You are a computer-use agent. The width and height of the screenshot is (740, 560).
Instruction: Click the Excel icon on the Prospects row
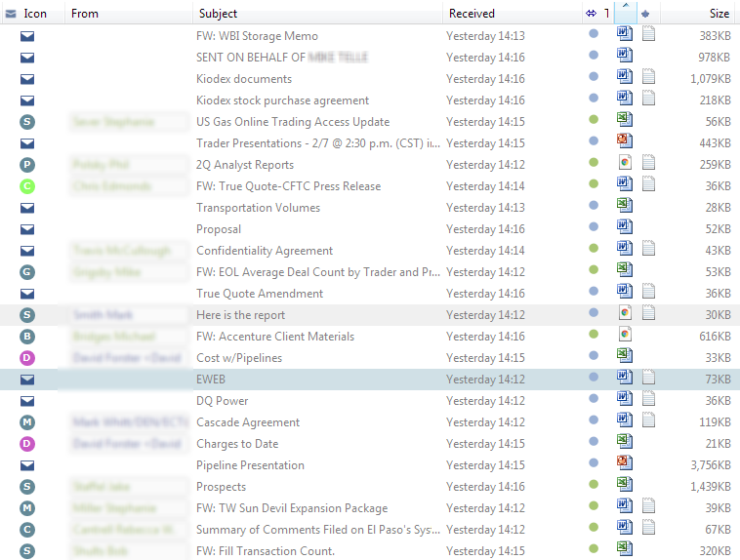click(625, 486)
